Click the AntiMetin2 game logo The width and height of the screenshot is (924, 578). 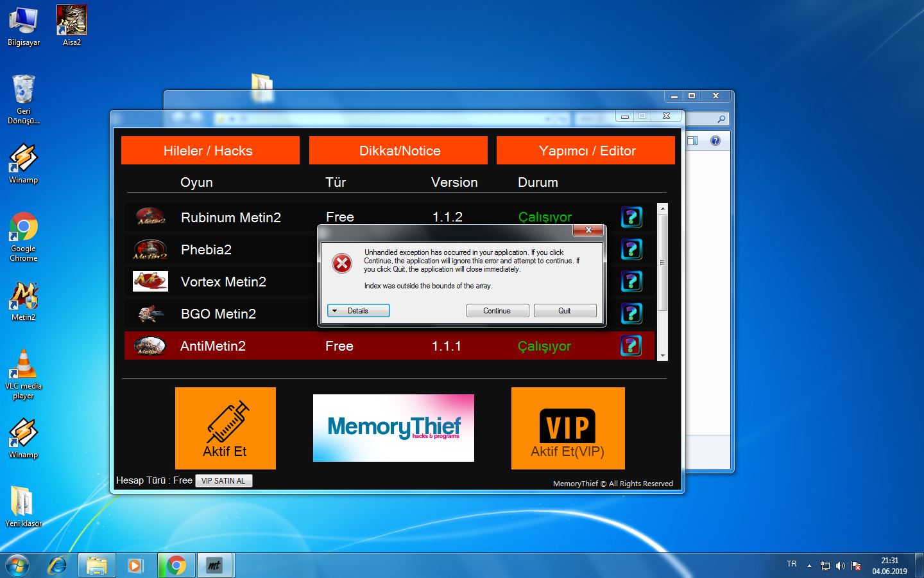151,346
